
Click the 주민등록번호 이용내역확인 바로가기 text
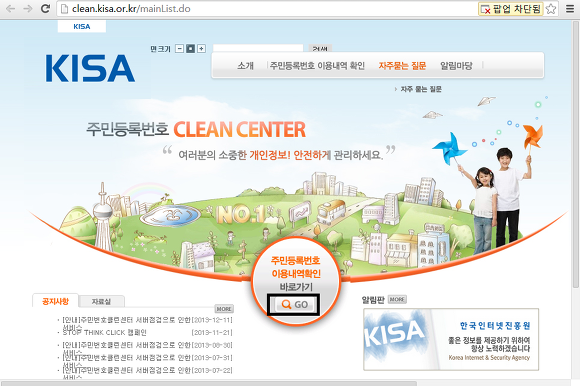click(296, 274)
